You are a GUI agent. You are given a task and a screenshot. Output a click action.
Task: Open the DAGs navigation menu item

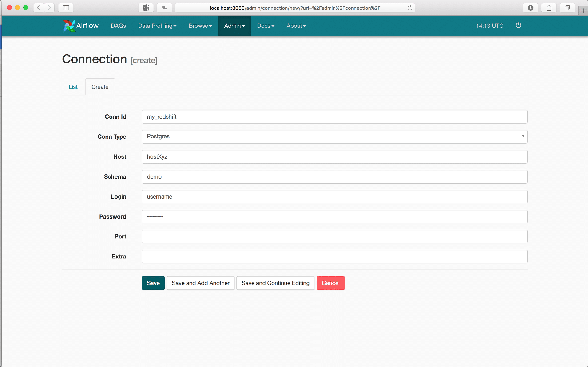(x=119, y=26)
